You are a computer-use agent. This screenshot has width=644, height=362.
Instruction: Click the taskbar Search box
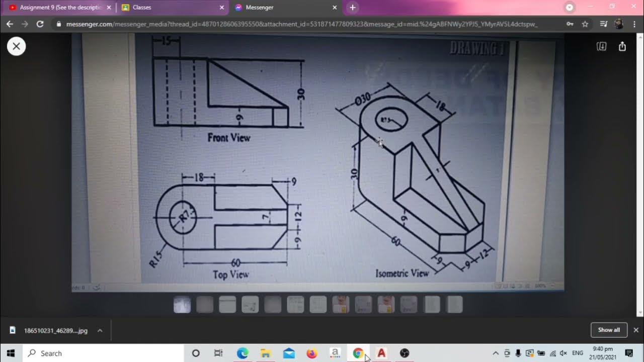tap(103, 353)
